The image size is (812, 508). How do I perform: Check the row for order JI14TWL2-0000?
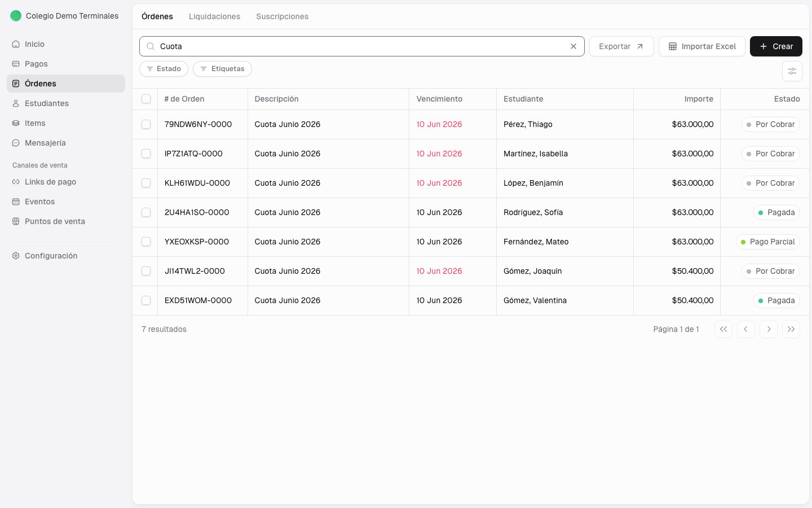click(x=146, y=271)
